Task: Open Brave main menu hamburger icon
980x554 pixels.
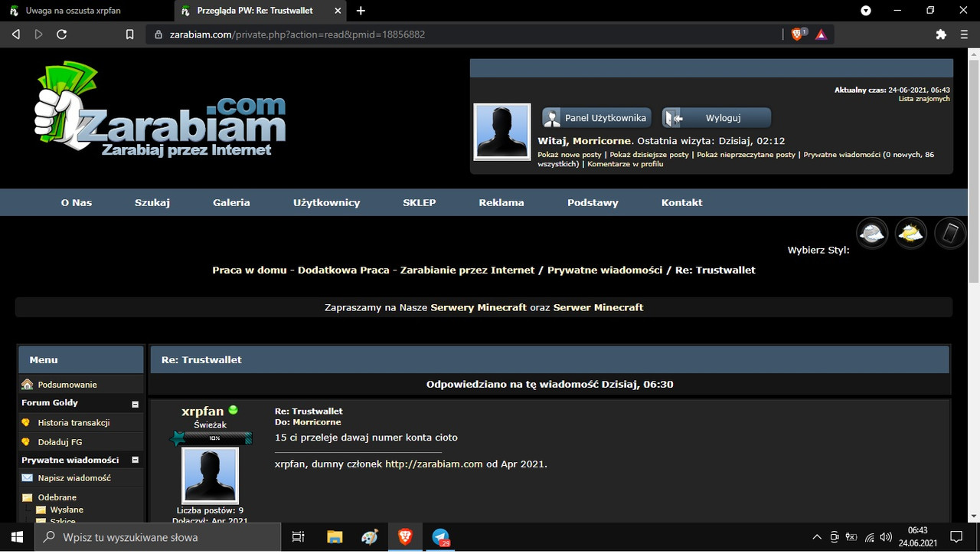Action: pyautogui.click(x=963, y=34)
